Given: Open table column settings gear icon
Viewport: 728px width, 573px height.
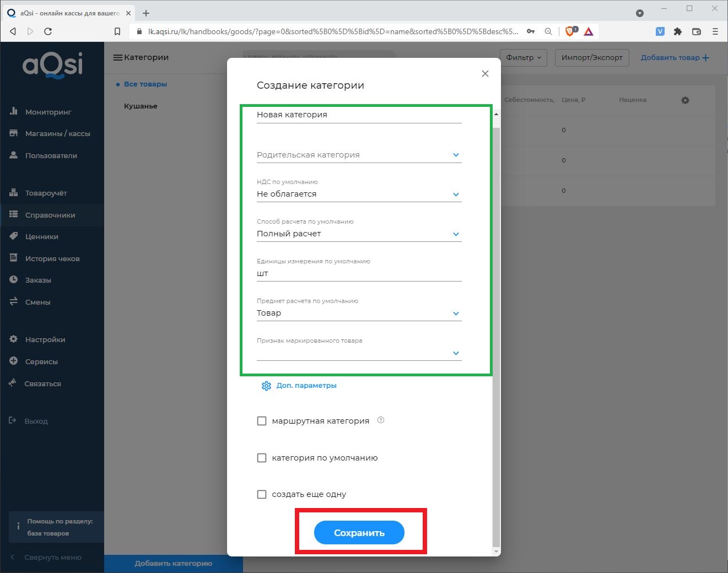Looking at the screenshot, I should click(685, 100).
